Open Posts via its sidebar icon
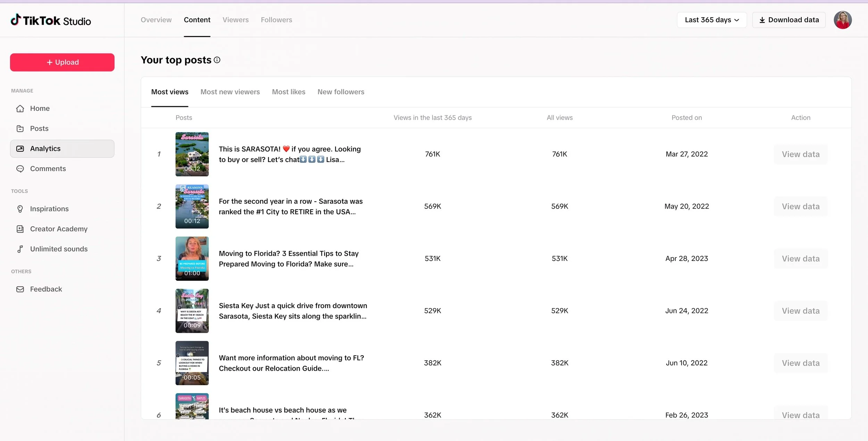This screenshot has width=868, height=441. (20, 129)
